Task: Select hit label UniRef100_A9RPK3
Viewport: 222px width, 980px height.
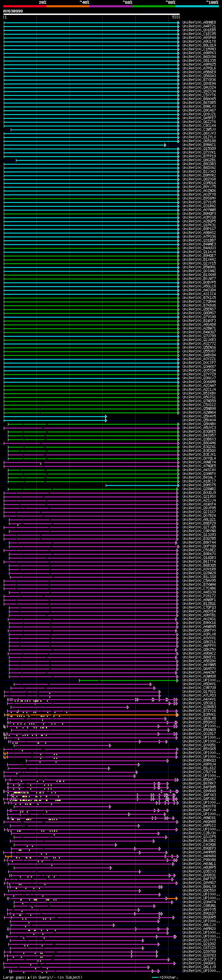Action: 199,53
